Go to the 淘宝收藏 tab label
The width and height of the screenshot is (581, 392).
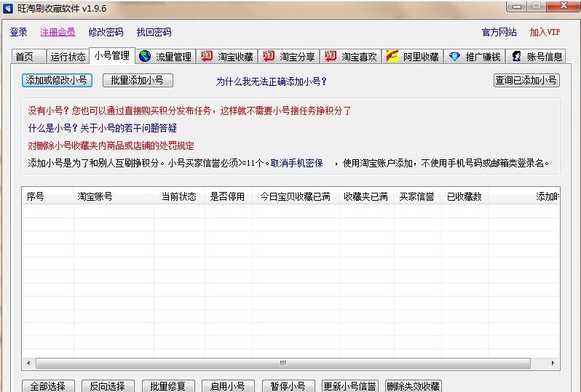[235, 57]
